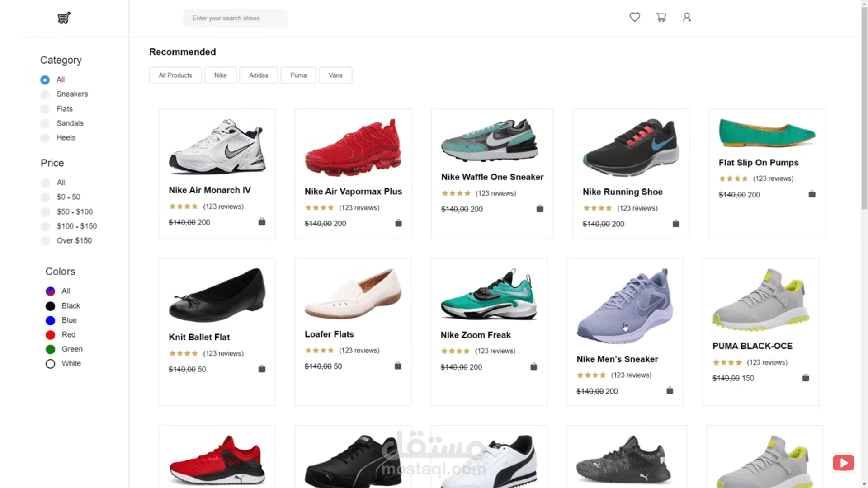Switch to the All Products tab
The image size is (868, 488).
[175, 75]
